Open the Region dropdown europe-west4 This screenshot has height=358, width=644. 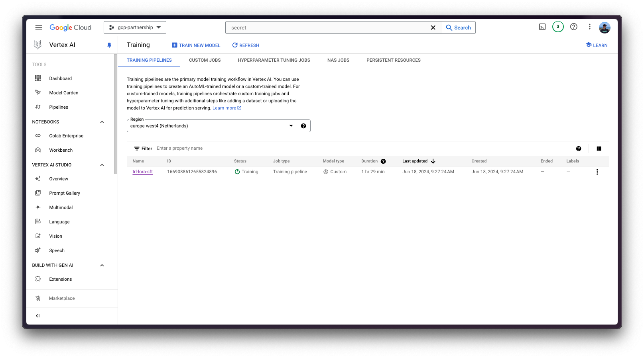[211, 126]
